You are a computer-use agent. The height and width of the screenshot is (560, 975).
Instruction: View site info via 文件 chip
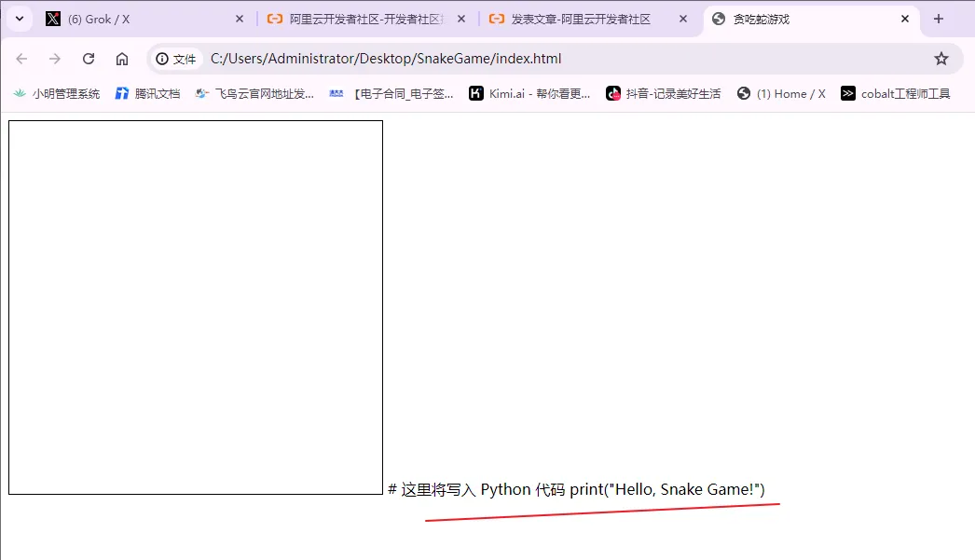(x=176, y=59)
